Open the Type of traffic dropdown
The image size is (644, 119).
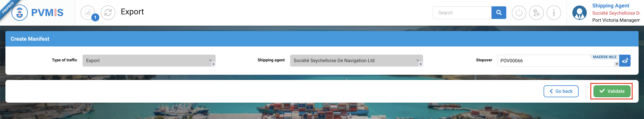point(149,61)
